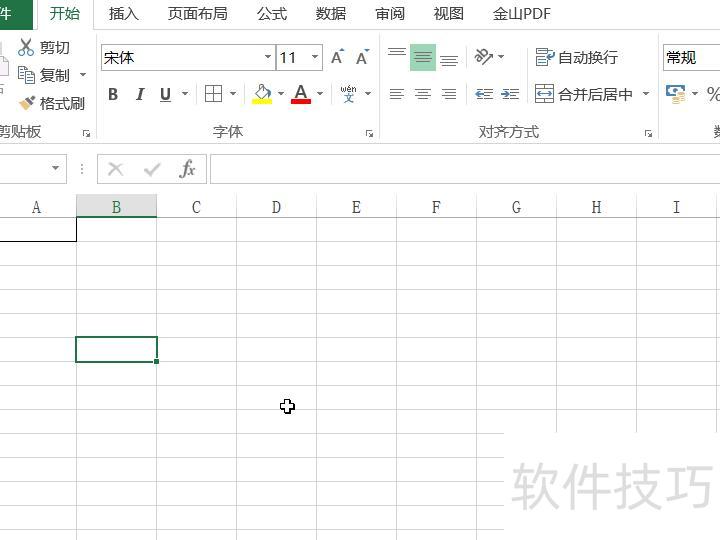This screenshot has width=720, height=540.
Task: Select column D header
Action: 276,207
